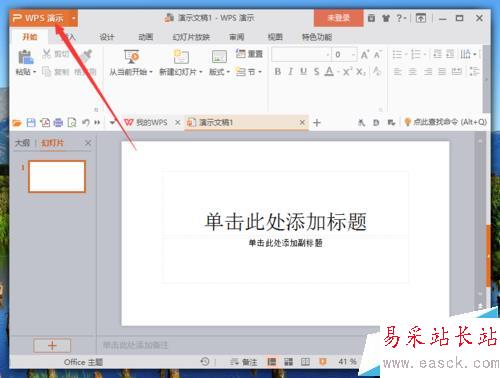Click the 新建幻灯片 icon
The image size is (500, 378).
coord(181,57)
